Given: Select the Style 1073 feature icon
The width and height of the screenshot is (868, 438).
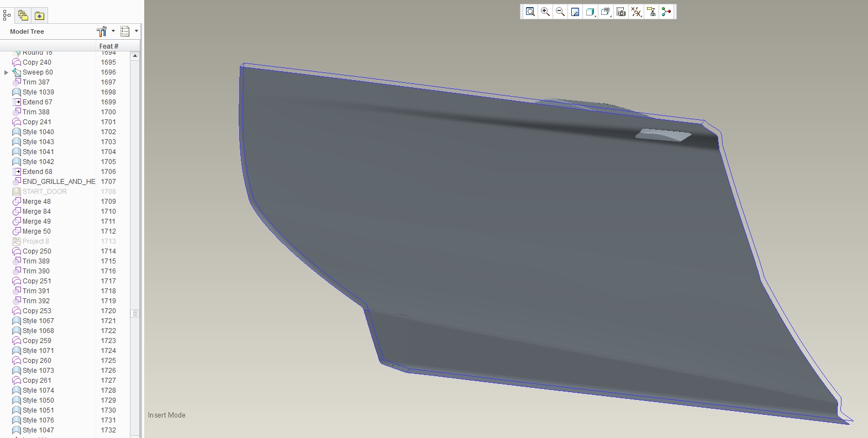Looking at the screenshot, I should tap(17, 371).
